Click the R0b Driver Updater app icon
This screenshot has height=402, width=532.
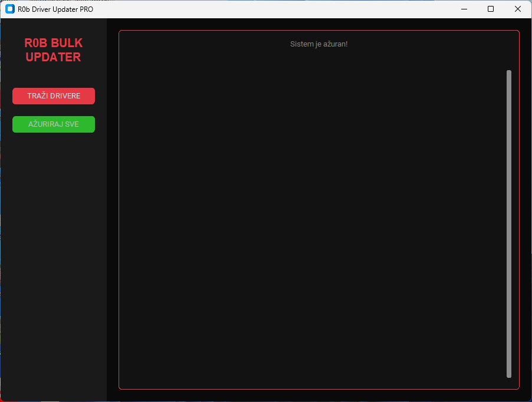10,9
